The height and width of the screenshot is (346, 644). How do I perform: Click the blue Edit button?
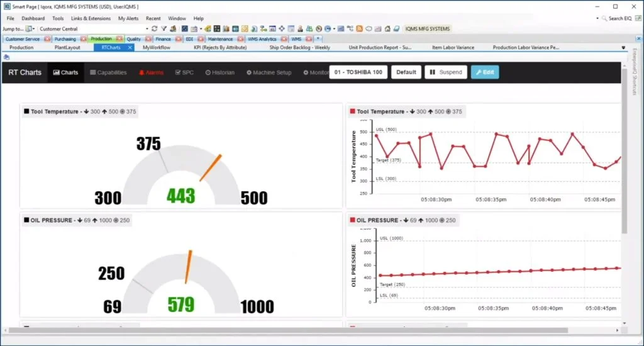[x=485, y=72]
